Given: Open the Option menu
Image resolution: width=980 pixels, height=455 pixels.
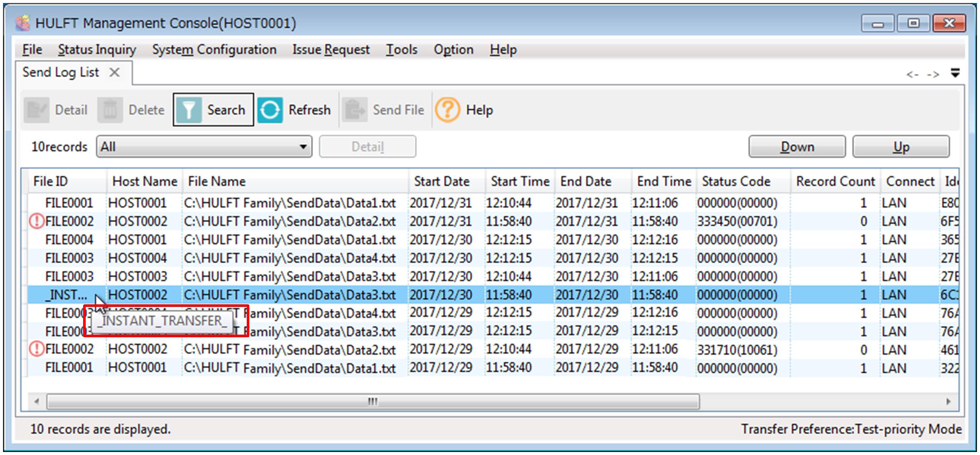Looking at the screenshot, I should [454, 50].
